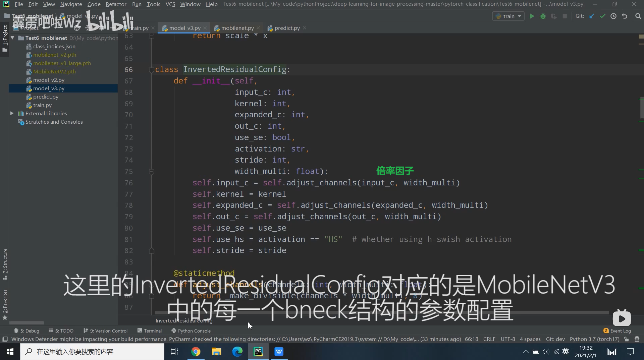This screenshot has width=644, height=360.
Task: Close the predict.py tab
Action: pos(304,28)
